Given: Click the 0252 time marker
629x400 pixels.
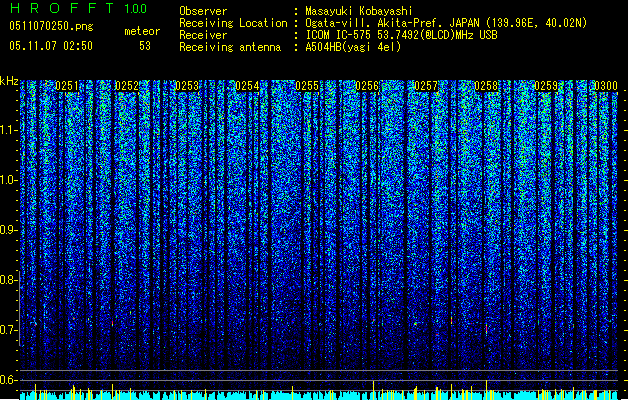Looking at the screenshot, I should (x=127, y=86).
